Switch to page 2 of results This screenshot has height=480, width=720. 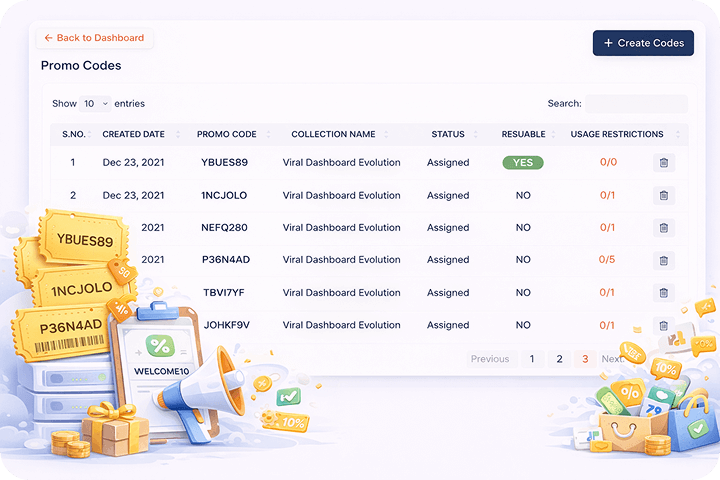point(559,359)
